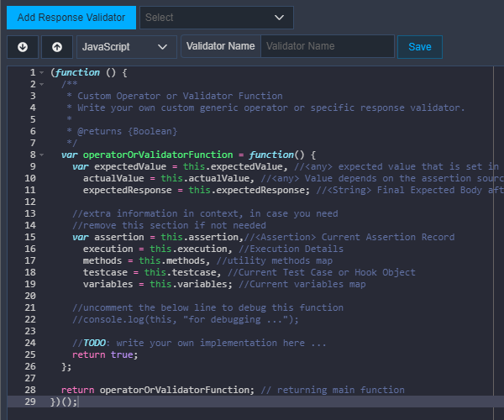Click 'return true;' on line 25

105,354
